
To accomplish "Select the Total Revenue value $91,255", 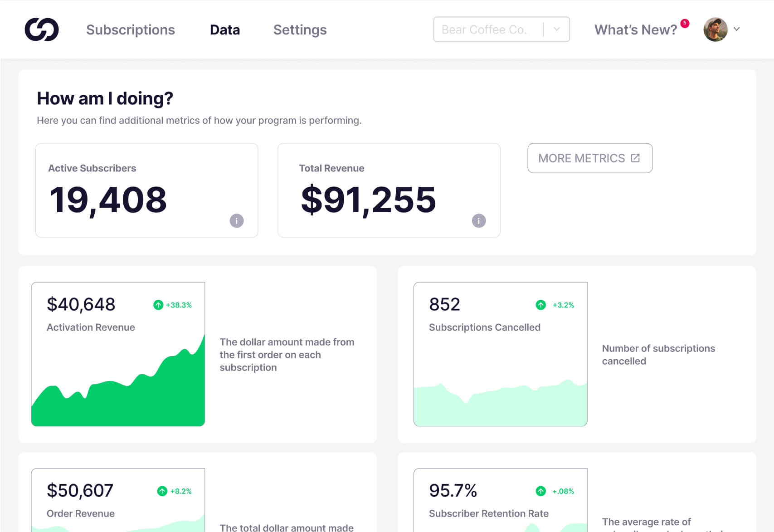I will [x=368, y=200].
